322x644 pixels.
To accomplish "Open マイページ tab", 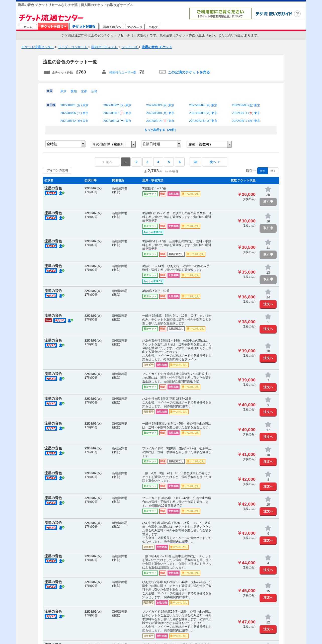I will click(x=135, y=27).
